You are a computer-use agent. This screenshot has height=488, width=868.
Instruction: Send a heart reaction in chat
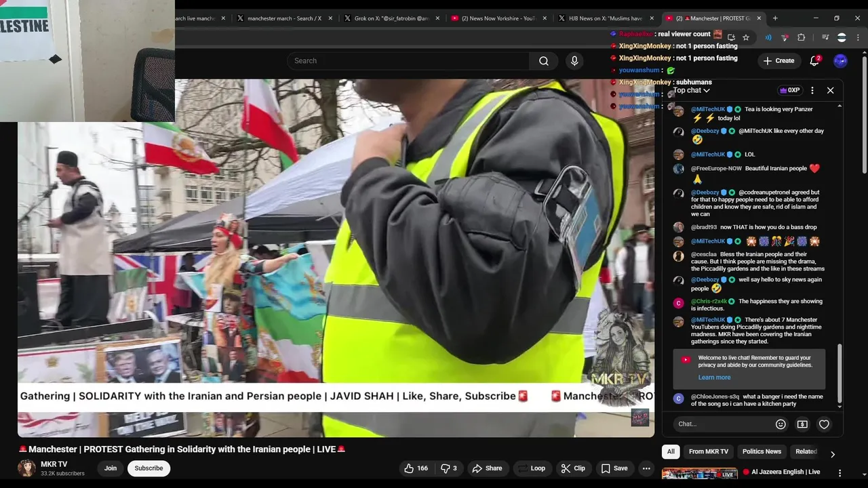point(824,424)
